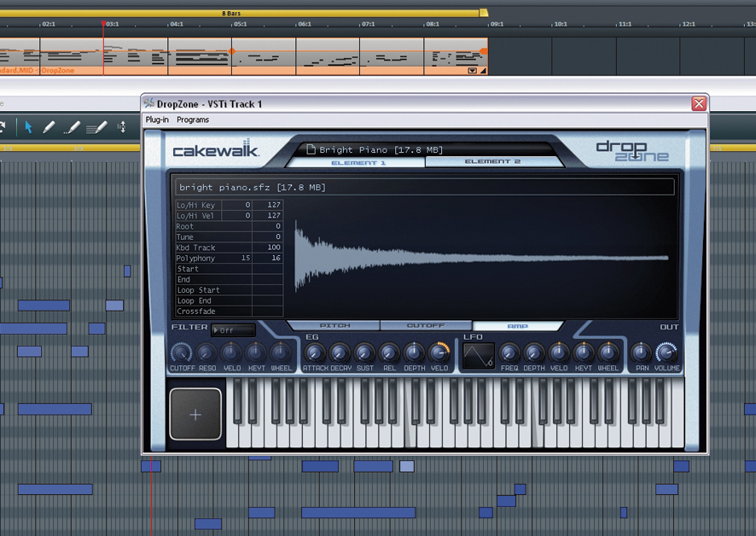Click the document icon beside Bright Piano
This screenshot has width=756, height=536.
311,149
